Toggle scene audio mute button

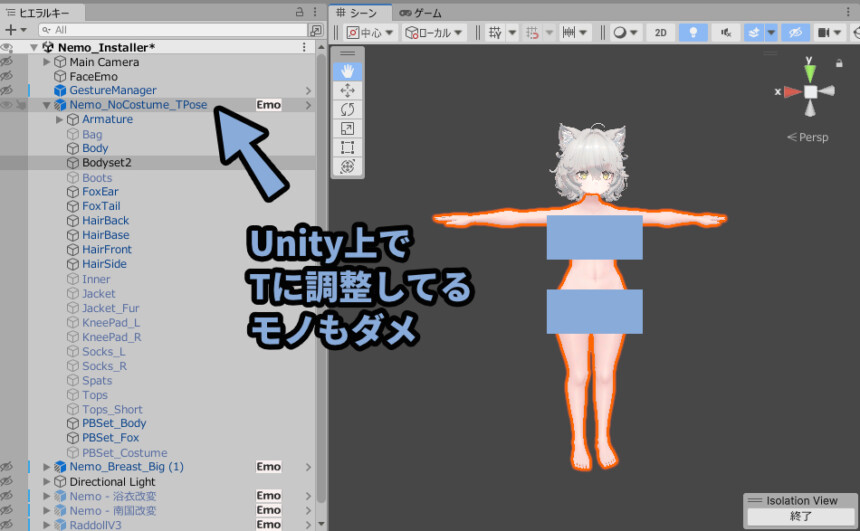pos(724,32)
